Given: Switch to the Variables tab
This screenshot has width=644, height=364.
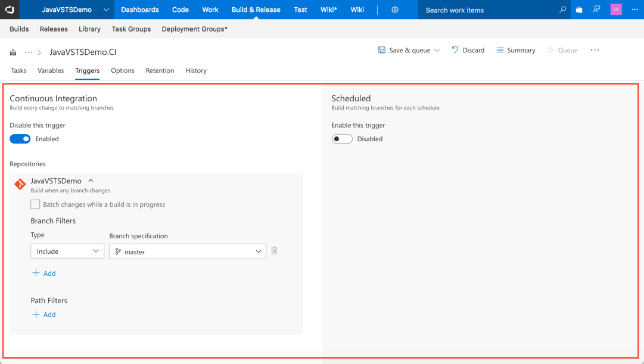Looking at the screenshot, I should click(x=51, y=70).
